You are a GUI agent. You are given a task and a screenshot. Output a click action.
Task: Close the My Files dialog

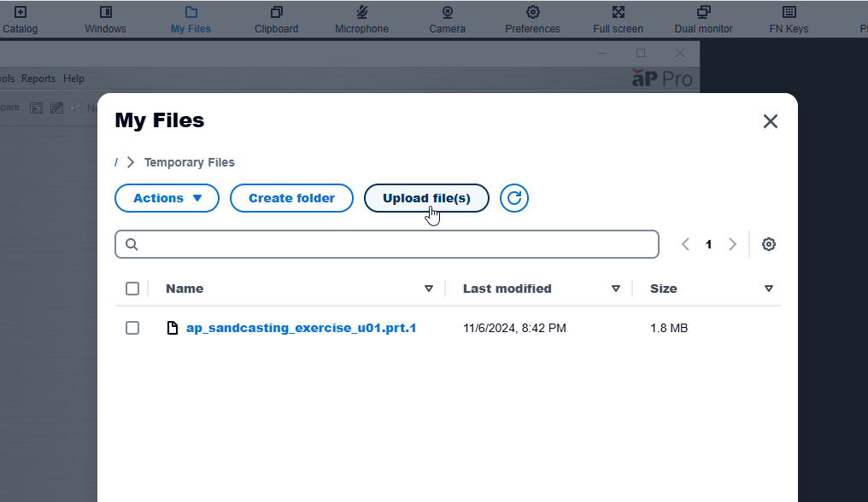770,121
